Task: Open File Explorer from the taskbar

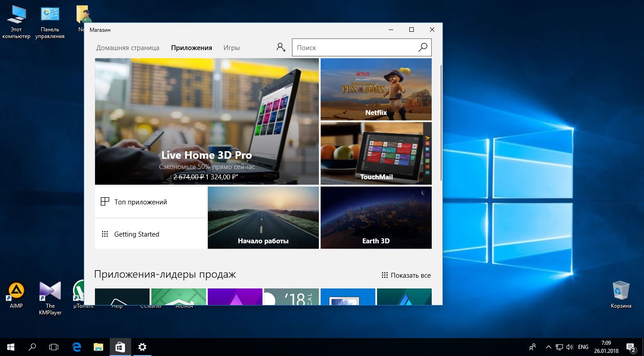Action: tap(99, 347)
